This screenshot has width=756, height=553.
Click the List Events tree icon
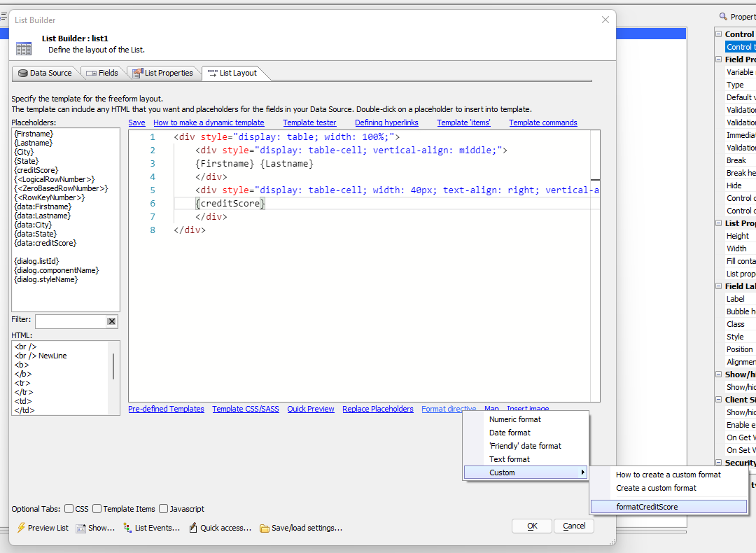(127, 528)
